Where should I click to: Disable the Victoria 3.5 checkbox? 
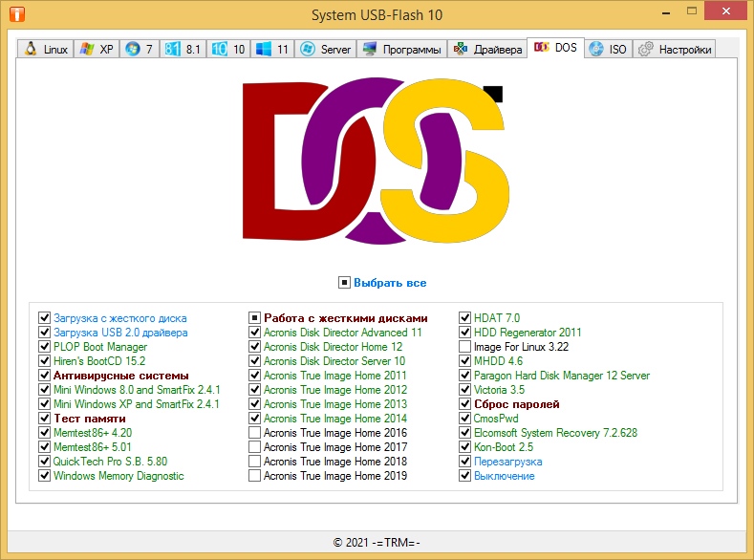coord(465,390)
